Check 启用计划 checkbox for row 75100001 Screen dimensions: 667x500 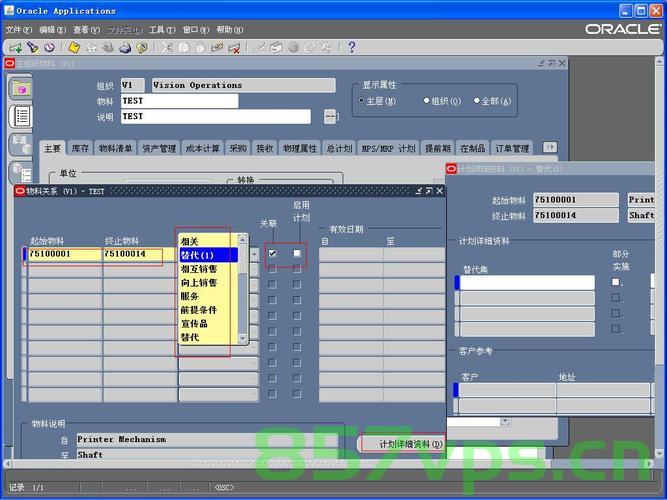[297, 254]
